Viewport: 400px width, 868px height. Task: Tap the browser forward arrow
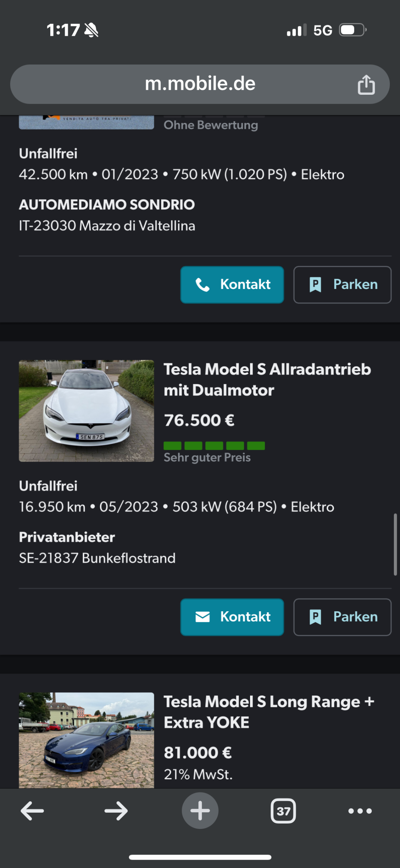(x=116, y=811)
